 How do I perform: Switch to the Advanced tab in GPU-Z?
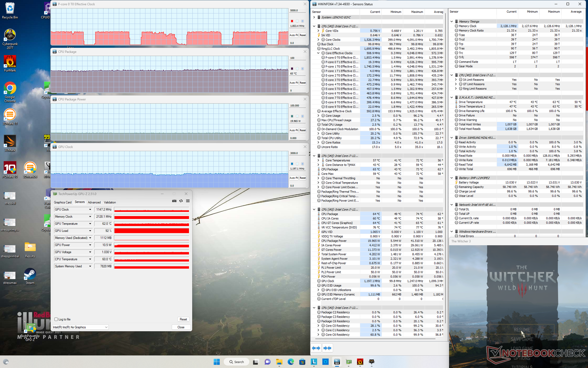[94, 202]
